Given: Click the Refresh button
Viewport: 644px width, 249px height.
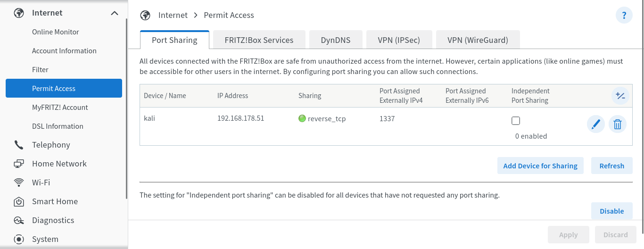Looking at the screenshot, I should (612, 166).
